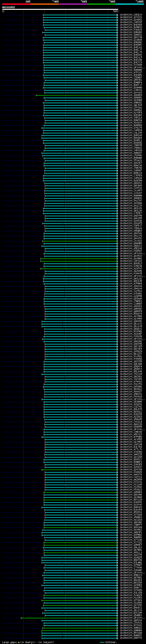Image resolution: width=146 pixels, height=644 pixels.
Task: Select the UniRef100_P22953 label
Action: 131,598
